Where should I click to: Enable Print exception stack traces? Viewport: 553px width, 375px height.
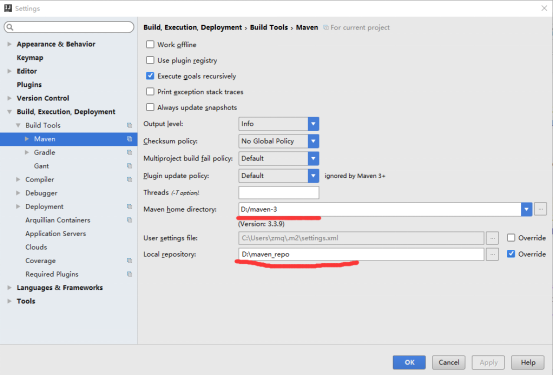point(150,92)
